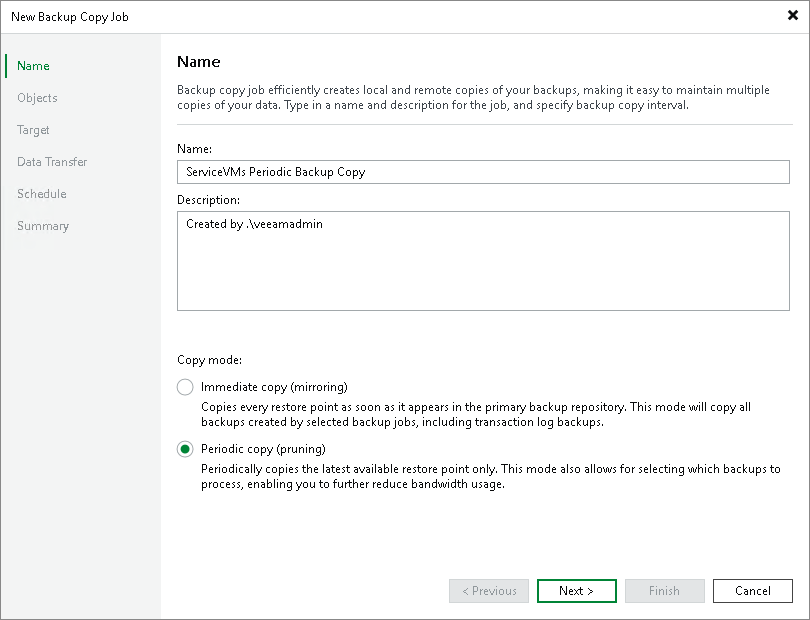Cancel the backup copy job wizard
This screenshot has height=620, width=810.
click(x=753, y=591)
